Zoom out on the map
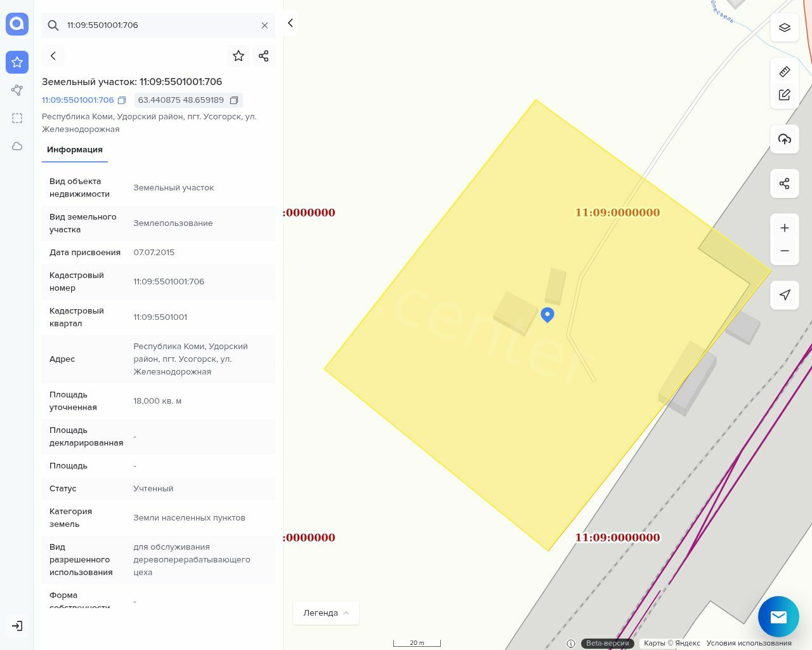The image size is (812, 650). [x=785, y=251]
